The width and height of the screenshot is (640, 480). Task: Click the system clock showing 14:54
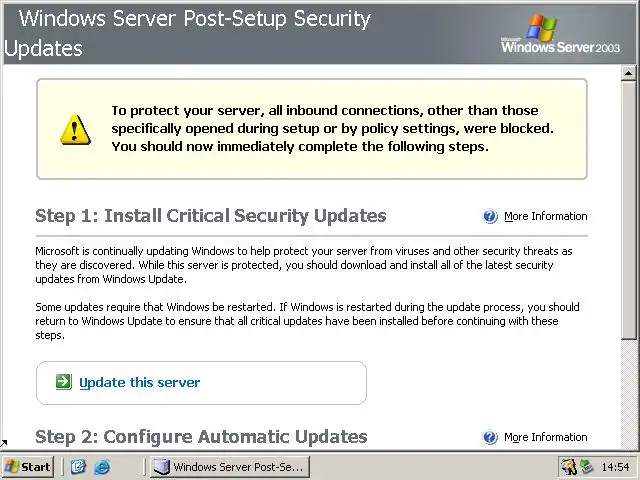616,466
